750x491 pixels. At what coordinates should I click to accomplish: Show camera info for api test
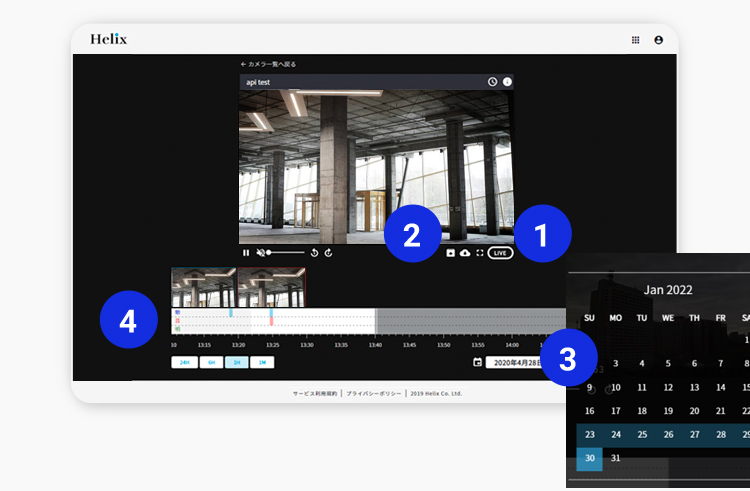coord(507,82)
